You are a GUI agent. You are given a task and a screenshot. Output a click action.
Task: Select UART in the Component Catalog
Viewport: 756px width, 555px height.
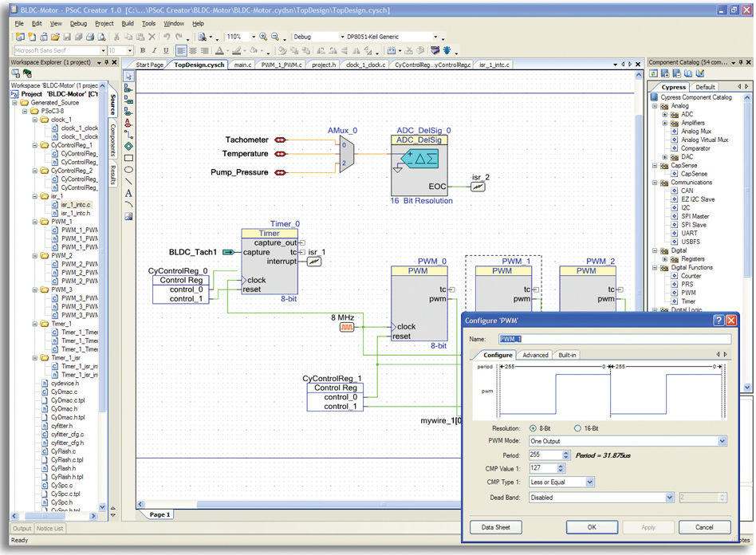click(x=689, y=234)
